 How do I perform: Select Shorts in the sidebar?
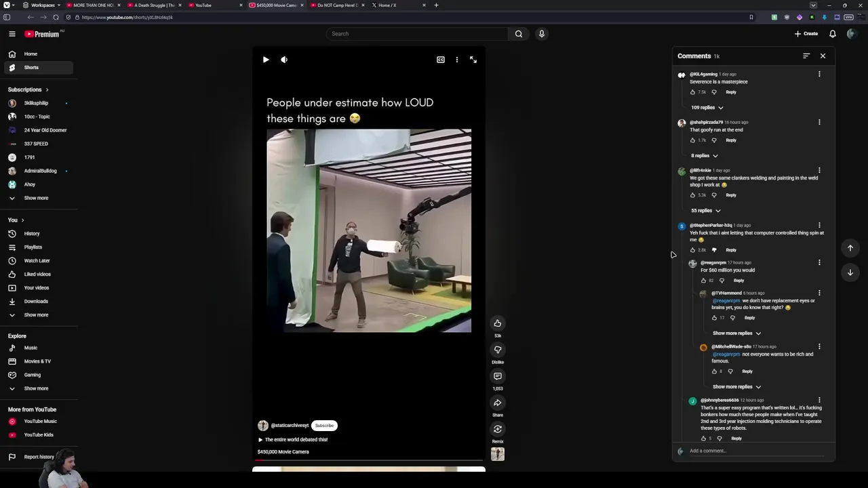pyautogui.click(x=38, y=68)
